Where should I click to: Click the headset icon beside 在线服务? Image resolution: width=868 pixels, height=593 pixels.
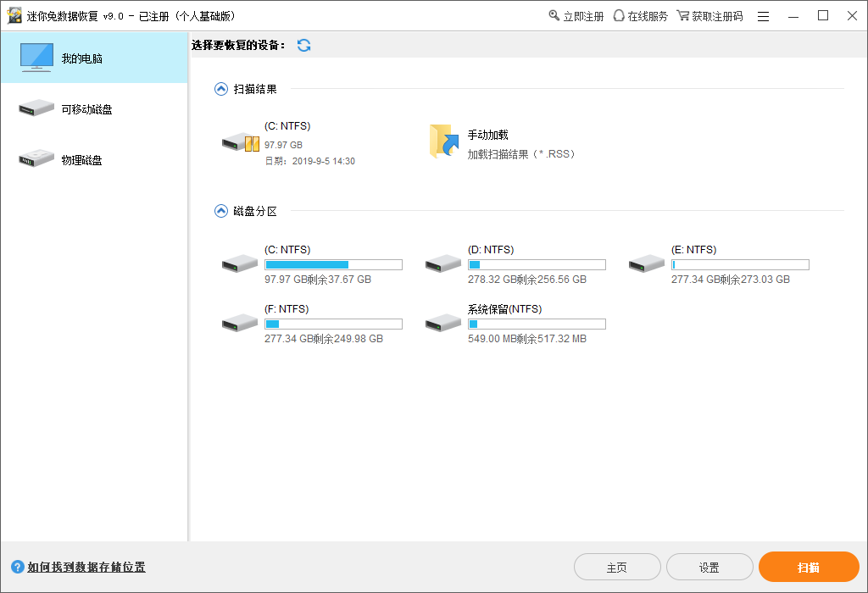[619, 15]
